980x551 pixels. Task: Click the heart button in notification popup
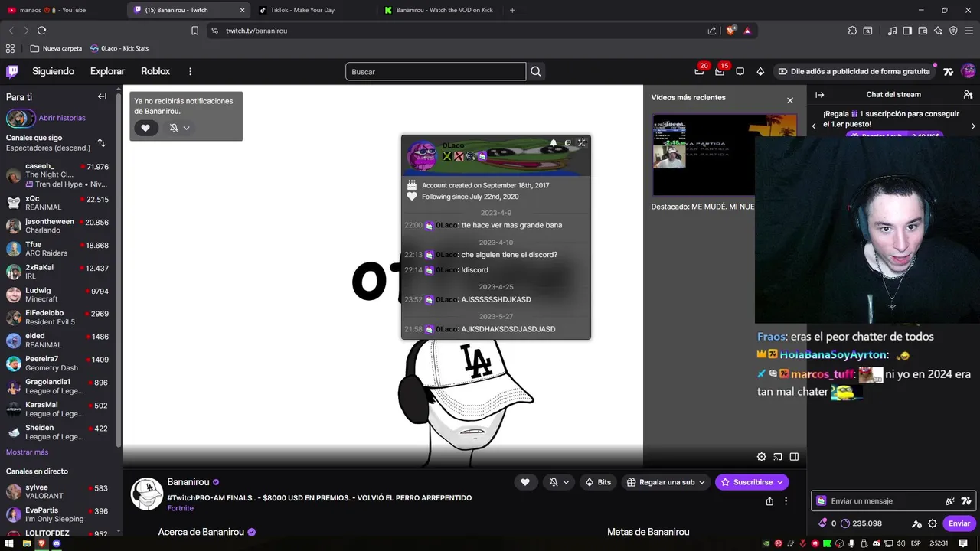[x=145, y=128]
